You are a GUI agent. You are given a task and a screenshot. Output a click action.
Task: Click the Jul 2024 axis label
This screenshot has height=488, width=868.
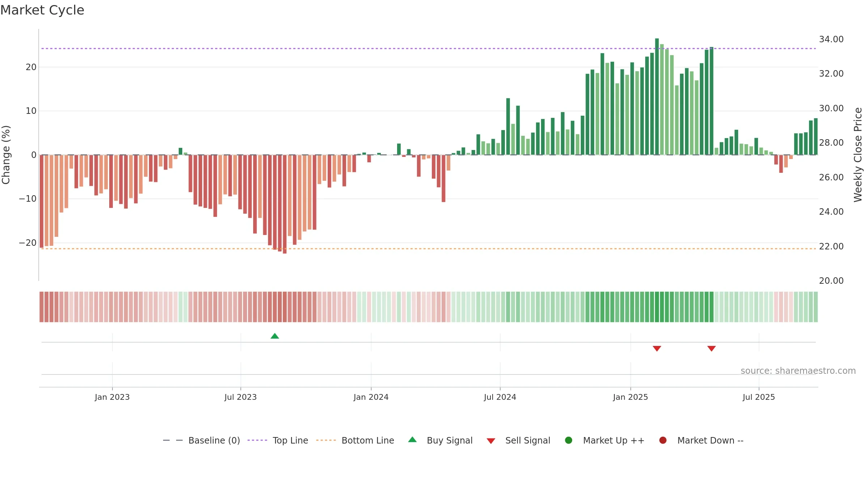[x=500, y=397]
